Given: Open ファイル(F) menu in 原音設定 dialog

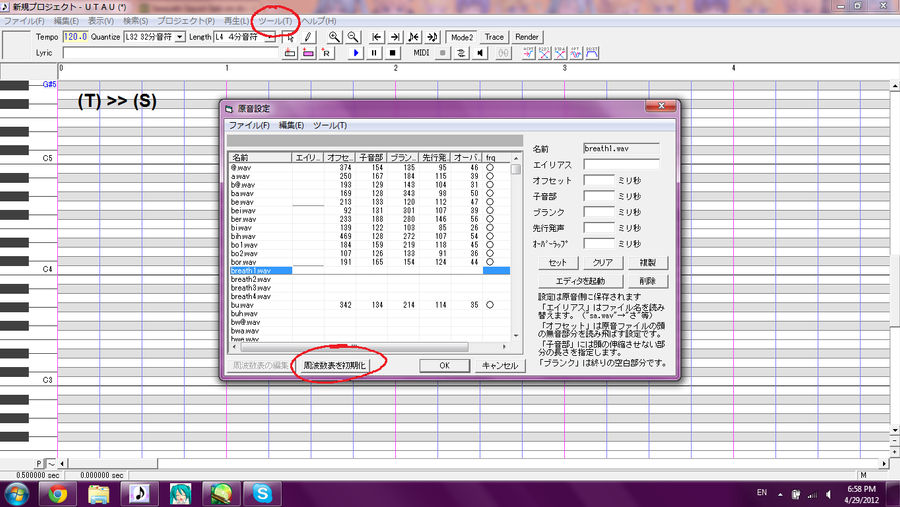Looking at the screenshot, I should click(249, 125).
